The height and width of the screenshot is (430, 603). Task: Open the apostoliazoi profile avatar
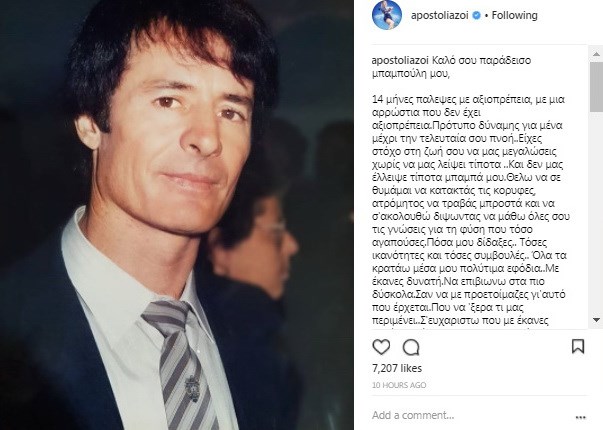(387, 15)
